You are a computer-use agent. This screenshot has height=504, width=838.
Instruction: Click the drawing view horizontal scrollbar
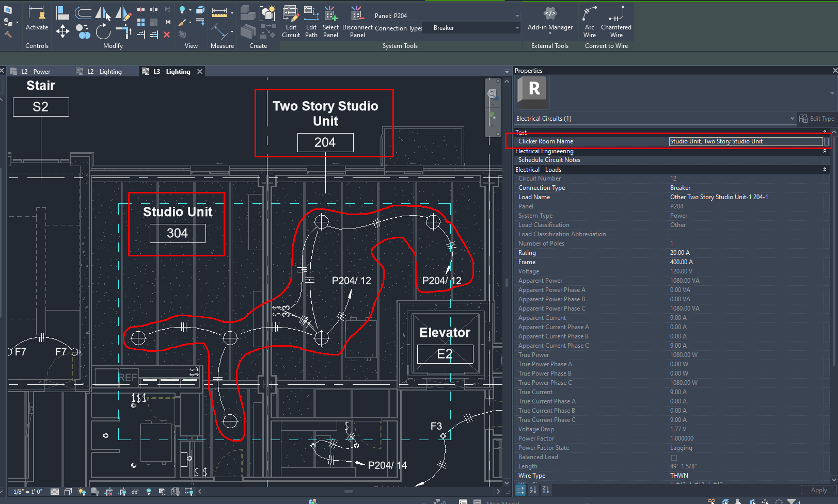[x=349, y=491]
